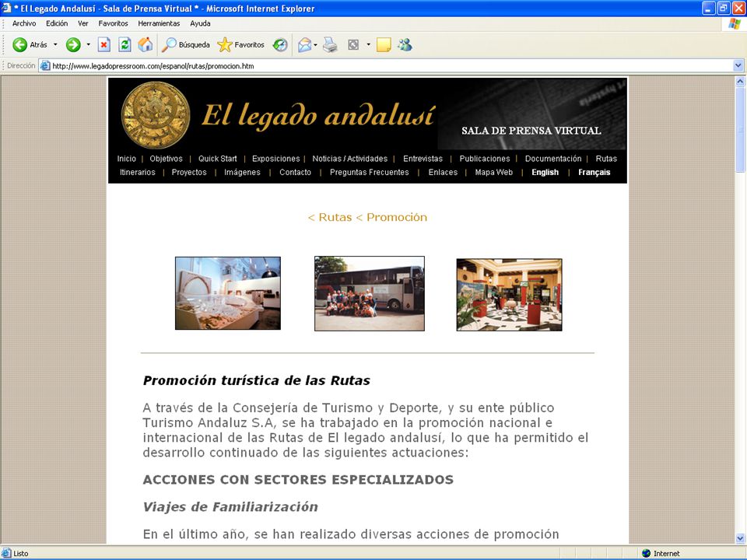Open the Imágenes link
The height and width of the screenshot is (560, 747).
[x=242, y=173]
